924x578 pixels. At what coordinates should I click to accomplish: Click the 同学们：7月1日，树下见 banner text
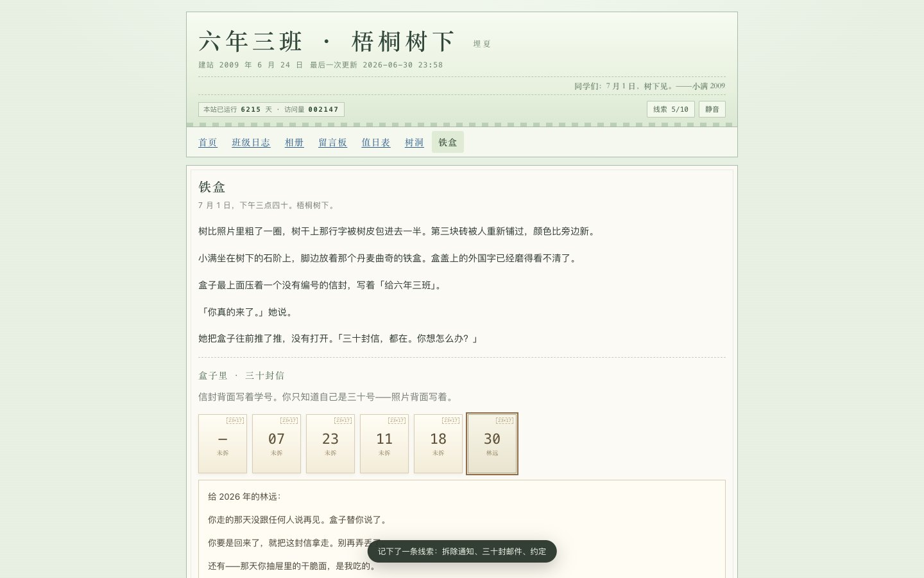pos(649,86)
